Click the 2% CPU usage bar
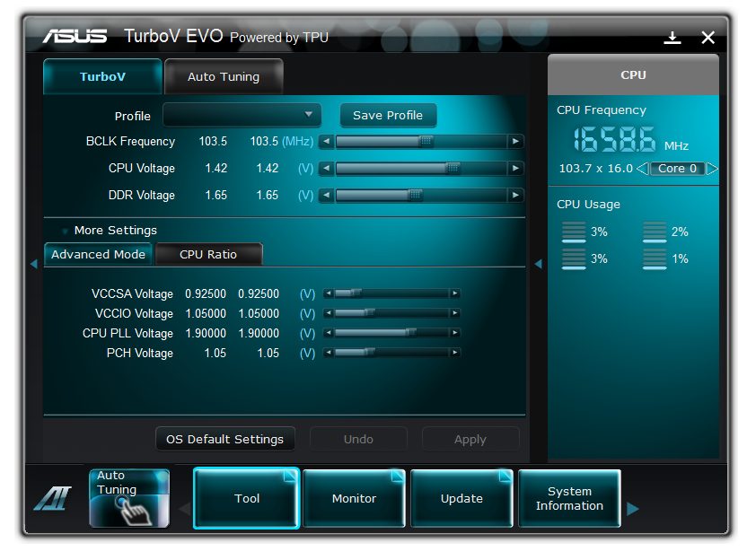 coord(655,232)
